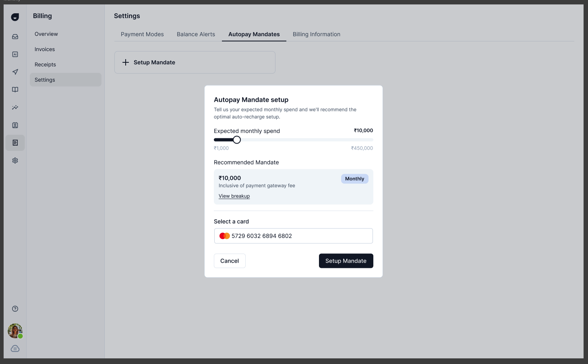The height and width of the screenshot is (364, 588).
Task: Open the help question mark icon
Action: (15, 309)
